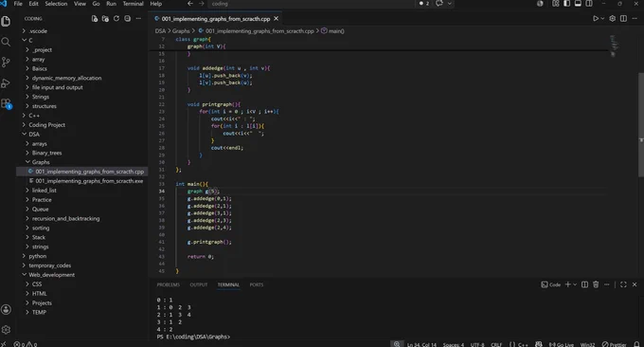Open Source Control view

pos(6,62)
